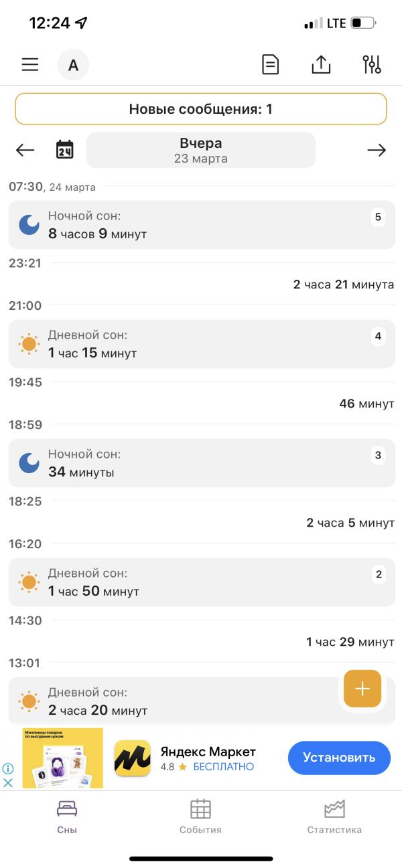Open the hamburger side menu
The width and height of the screenshot is (402, 868).
tap(30, 64)
